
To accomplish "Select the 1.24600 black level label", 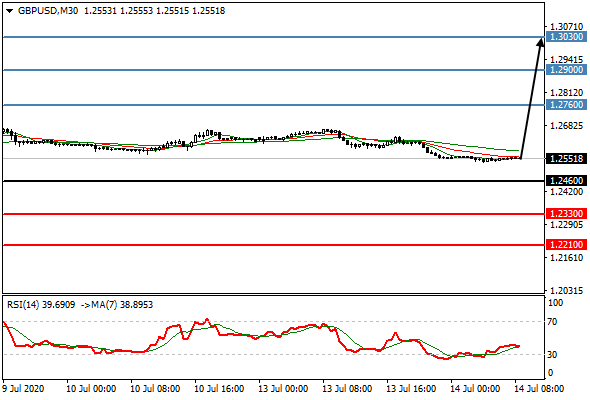I will (x=566, y=181).
